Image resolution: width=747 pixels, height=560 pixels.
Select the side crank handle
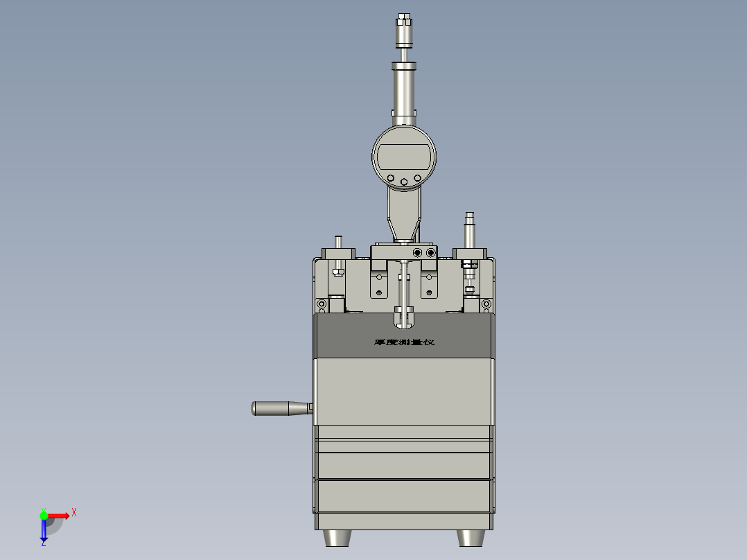pyautogui.click(x=281, y=408)
